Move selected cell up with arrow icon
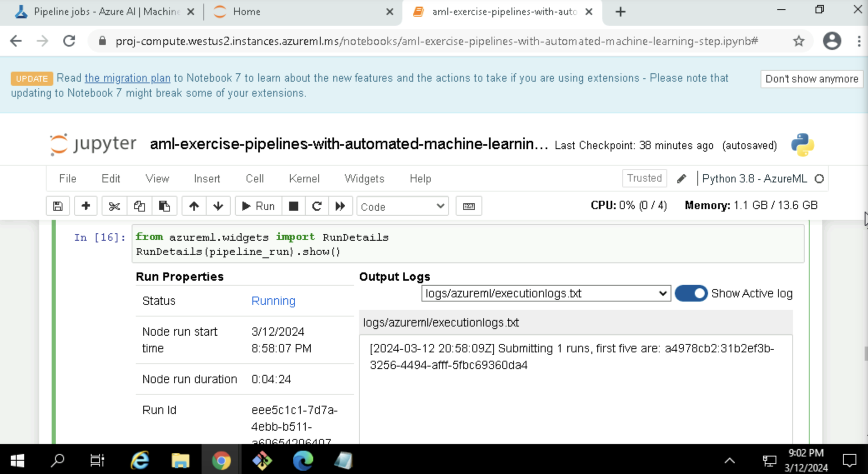 (x=194, y=206)
